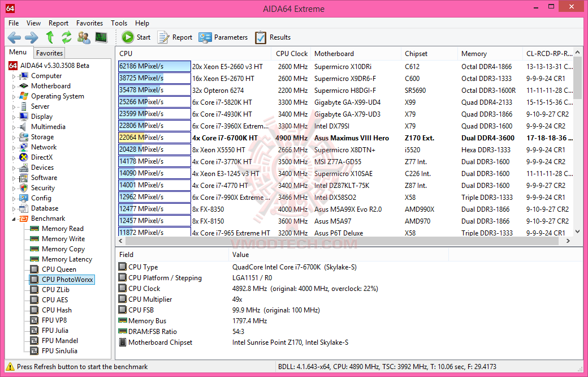Expand the Storage tree node
The height and width of the screenshot is (377, 588).
coord(14,137)
